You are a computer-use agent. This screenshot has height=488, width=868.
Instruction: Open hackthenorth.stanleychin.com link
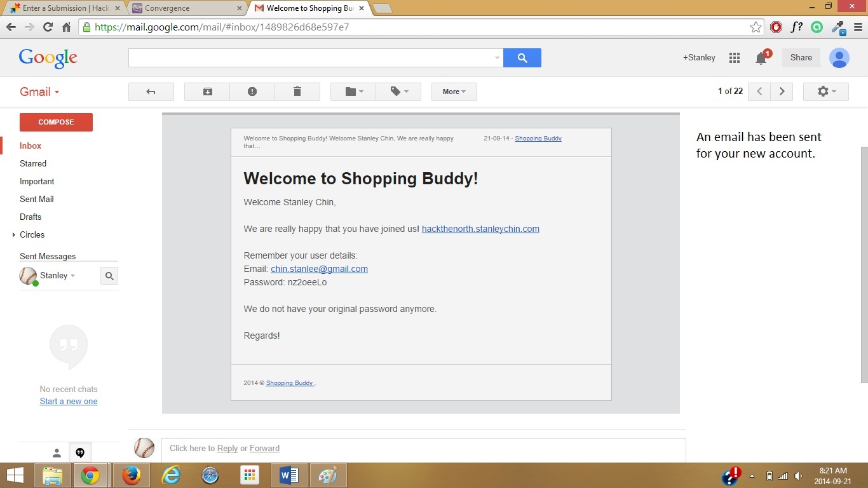tap(480, 229)
